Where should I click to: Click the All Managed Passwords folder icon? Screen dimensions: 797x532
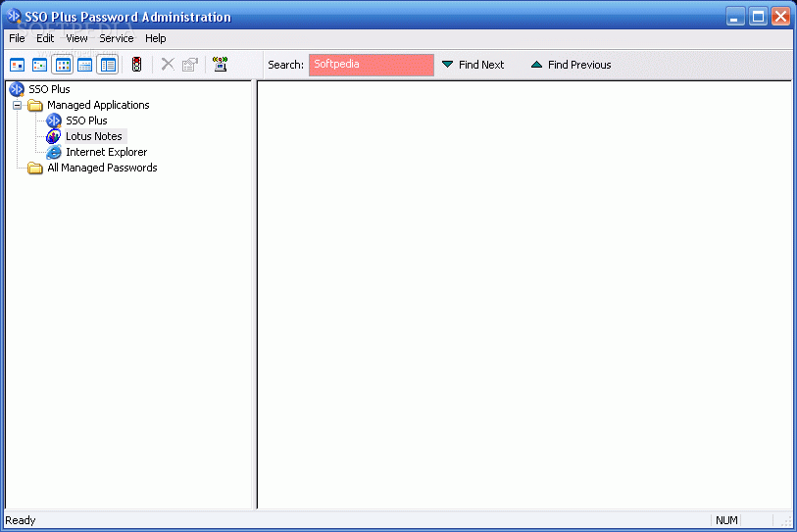click(35, 169)
